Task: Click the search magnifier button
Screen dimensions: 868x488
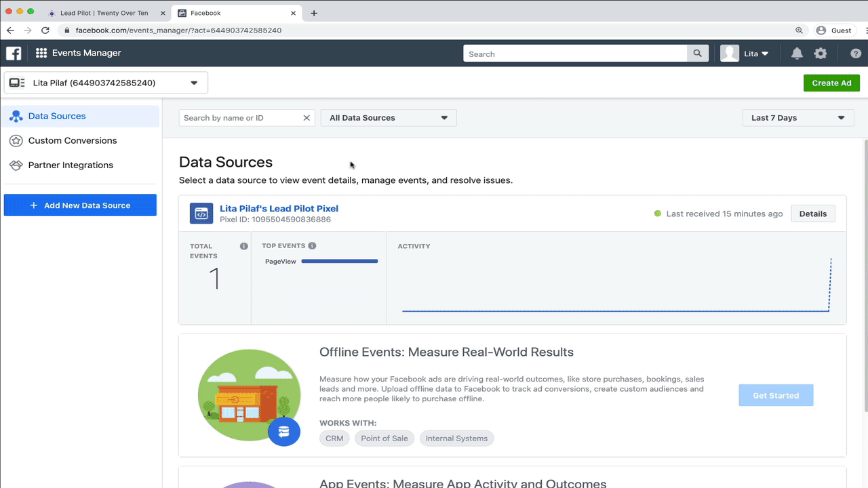Action: [698, 54]
